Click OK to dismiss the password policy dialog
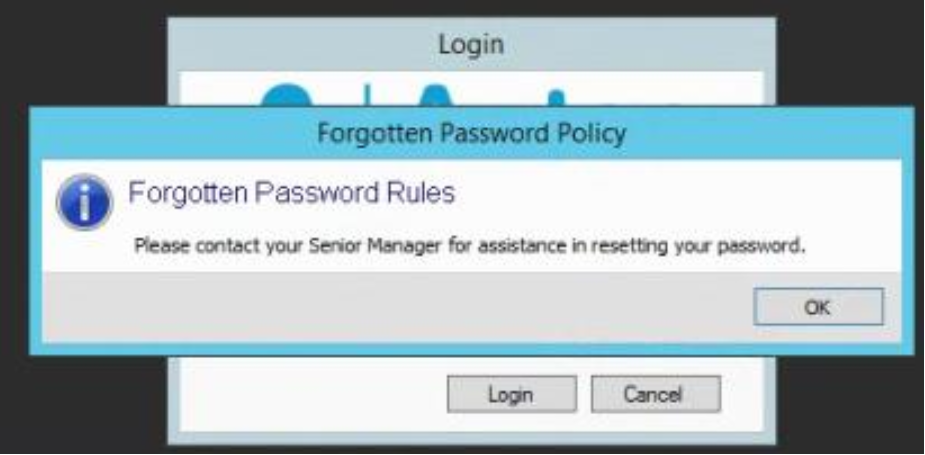Screen dimensions: 925x455 coord(818,307)
